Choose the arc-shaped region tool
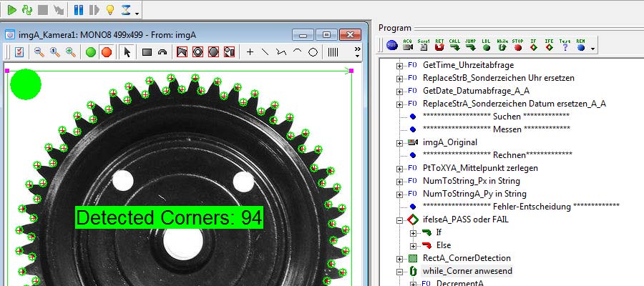The width and height of the screenshot is (644, 286). (162, 52)
